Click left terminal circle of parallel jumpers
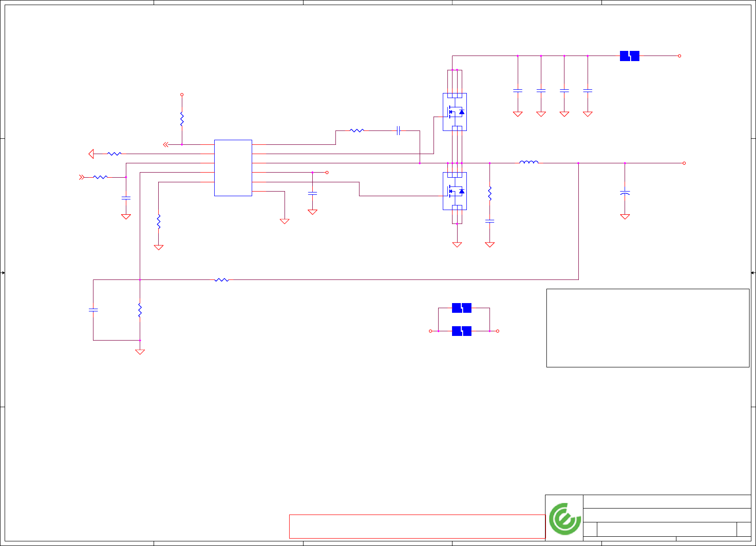Image resolution: width=756 pixels, height=546 pixels. tap(431, 331)
